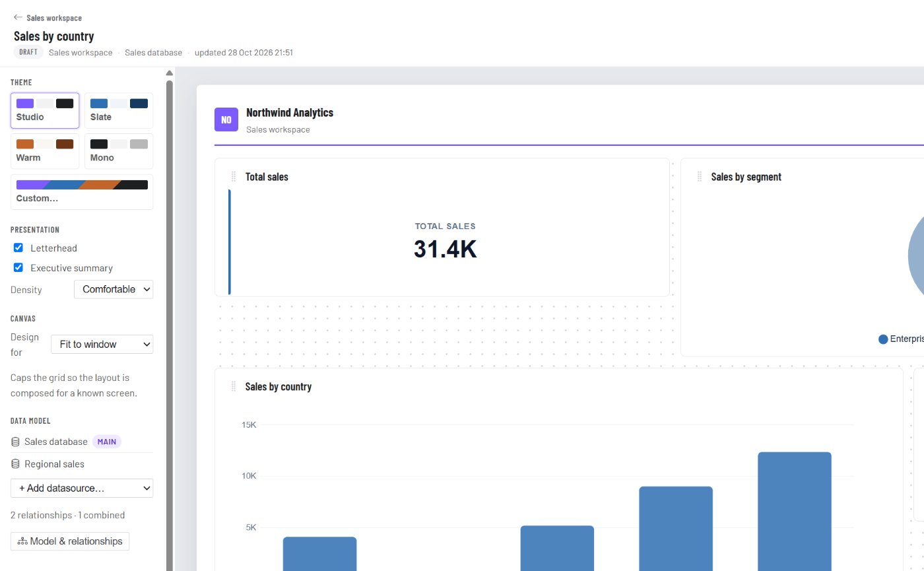The width and height of the screenshot is (924, 571).
Task: Click the NO logo badge in letterhead
Action: 226,119
